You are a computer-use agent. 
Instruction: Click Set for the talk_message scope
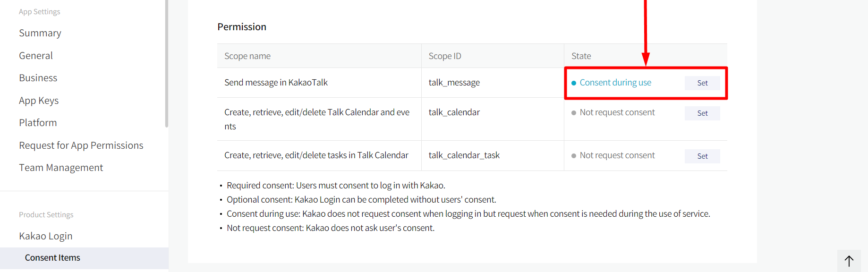[x=702, y=83]
